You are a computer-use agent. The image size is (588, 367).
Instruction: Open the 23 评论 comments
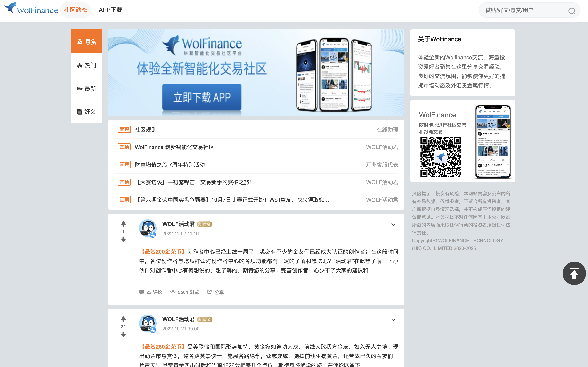coord(151,292)
